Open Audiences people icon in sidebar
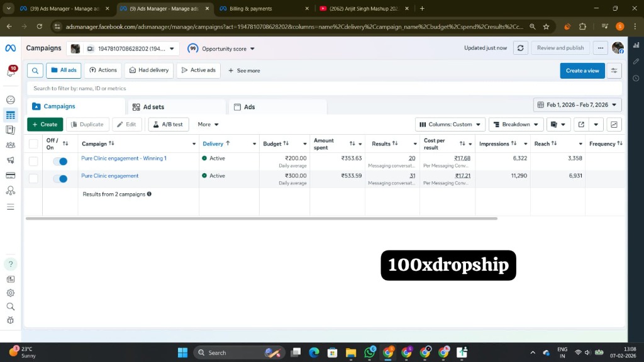 point(11,145)
